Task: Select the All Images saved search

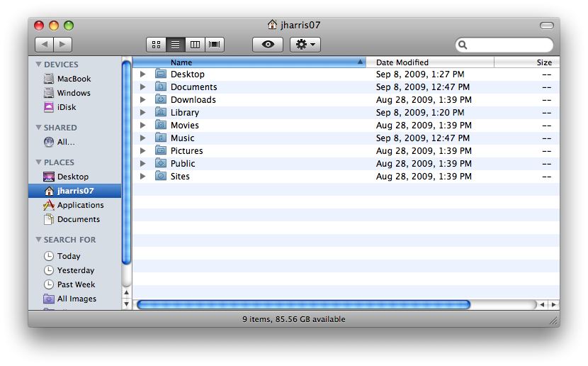Action: tap(77, 299)
